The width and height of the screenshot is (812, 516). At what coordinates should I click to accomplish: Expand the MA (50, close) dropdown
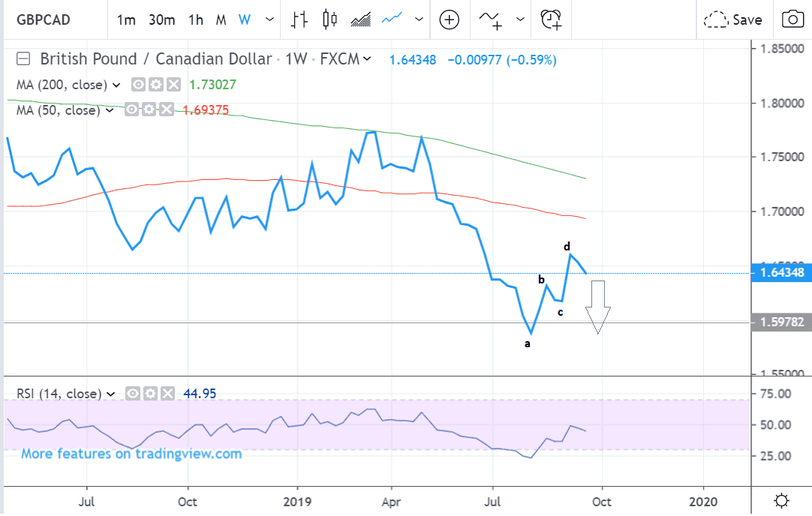pyautogui.click(x=110, y=110)
